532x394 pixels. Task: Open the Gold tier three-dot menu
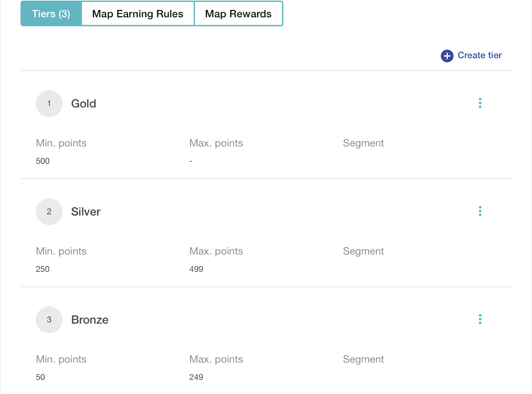pos(480,103)
